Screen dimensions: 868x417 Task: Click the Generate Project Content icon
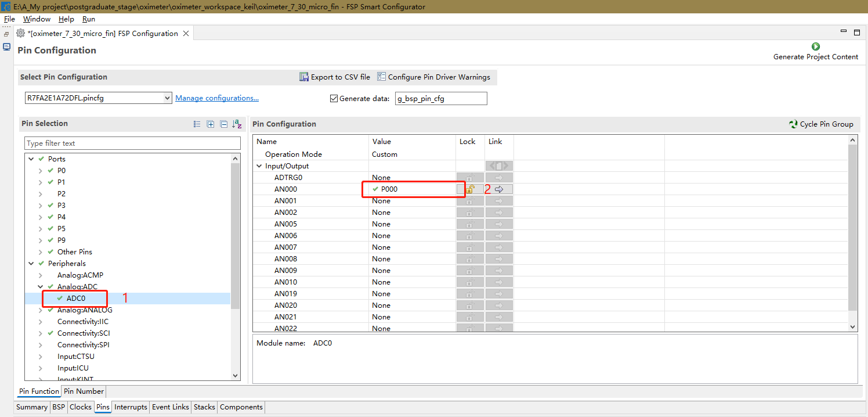tap(816, 46)
